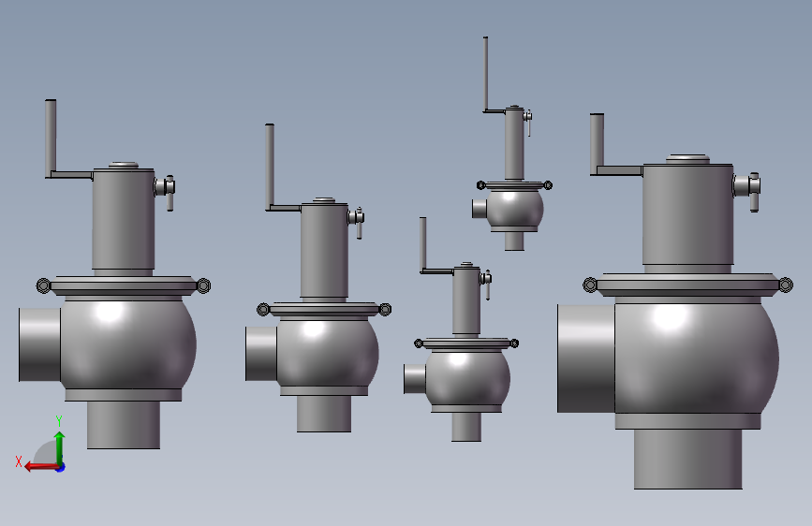Select the spherical body of the smallest valve

point(515,208)
